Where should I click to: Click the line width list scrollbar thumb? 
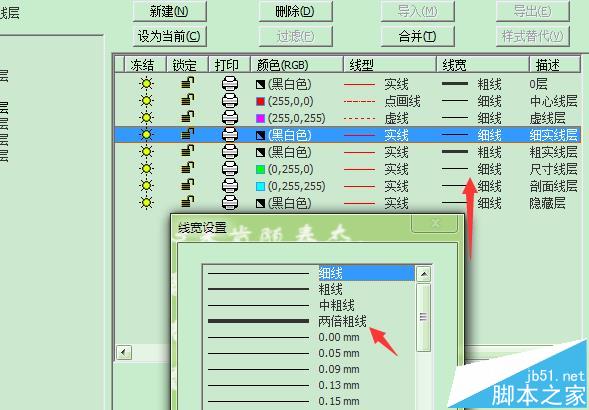click(424, 318)
